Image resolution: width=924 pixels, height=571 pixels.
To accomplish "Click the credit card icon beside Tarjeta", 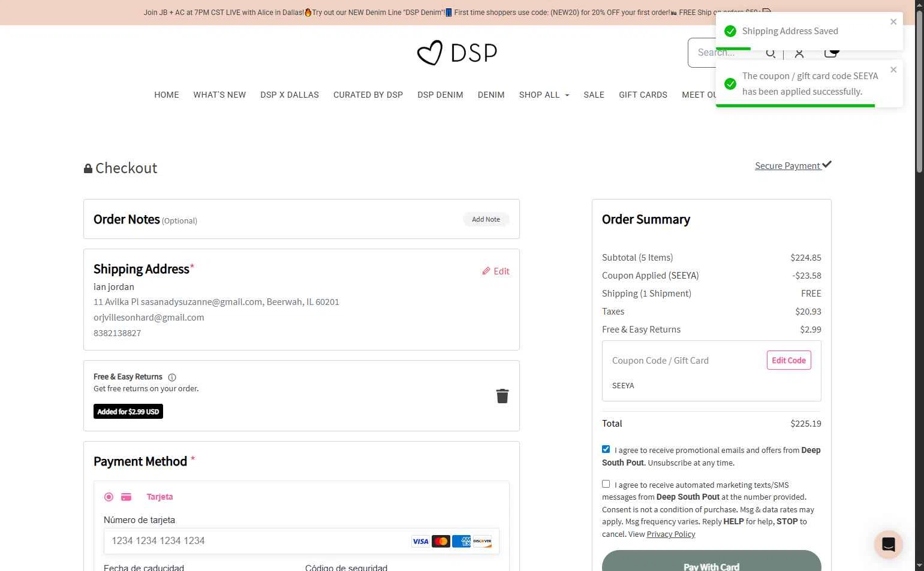I will tap(126, 497).
